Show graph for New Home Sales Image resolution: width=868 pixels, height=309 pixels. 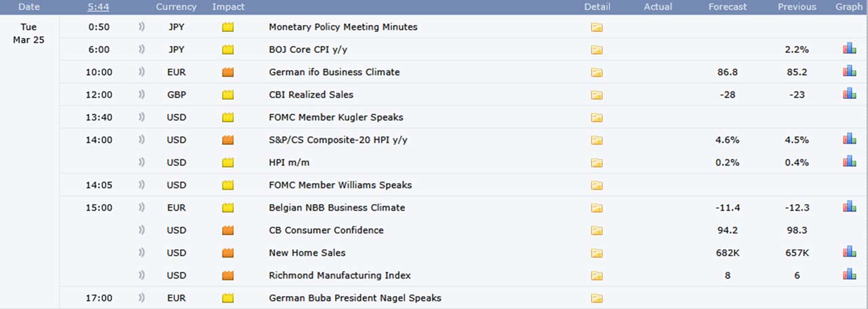tap(849, 253)
